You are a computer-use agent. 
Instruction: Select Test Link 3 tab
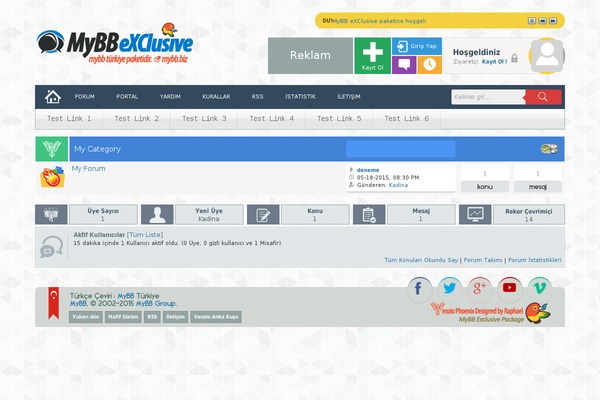[x=204, y=119]
